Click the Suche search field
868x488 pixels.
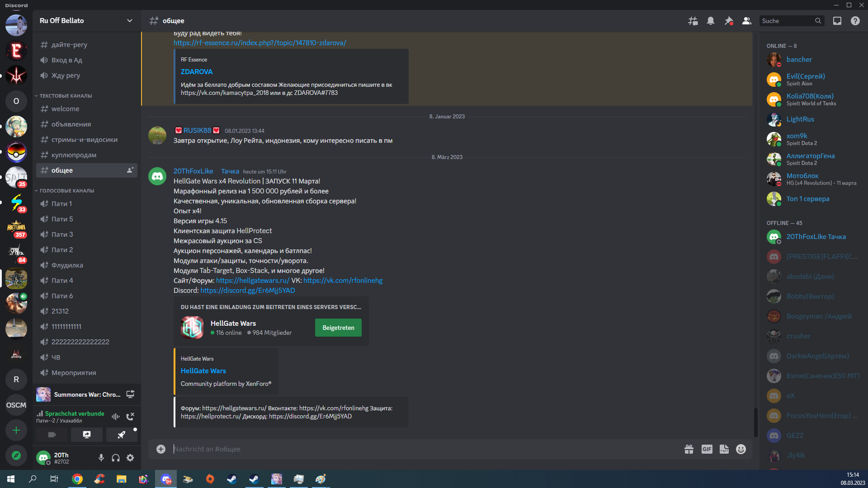click(x=791, y=21)
